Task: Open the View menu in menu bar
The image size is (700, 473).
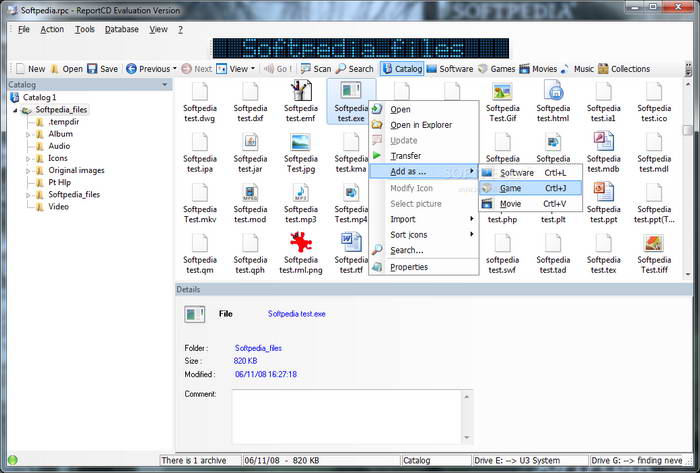Action: (x=158, y=29)
